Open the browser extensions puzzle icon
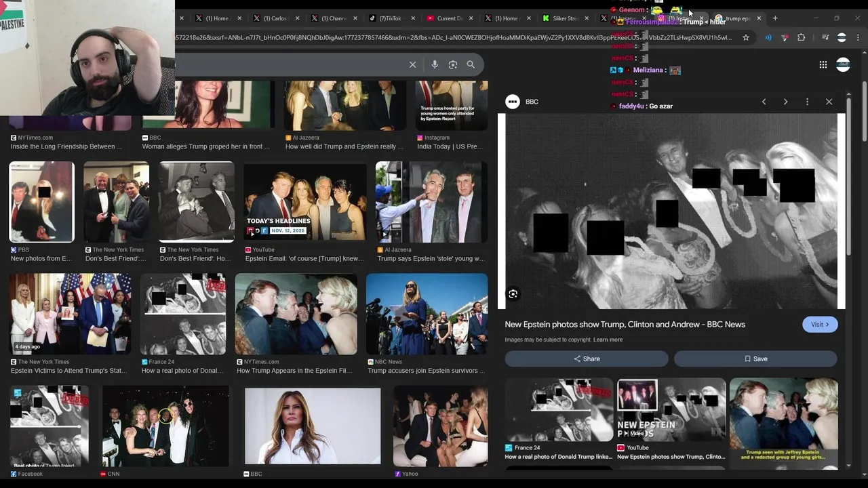The height and width of the screenshot is (488, 868). coord(801,37)
